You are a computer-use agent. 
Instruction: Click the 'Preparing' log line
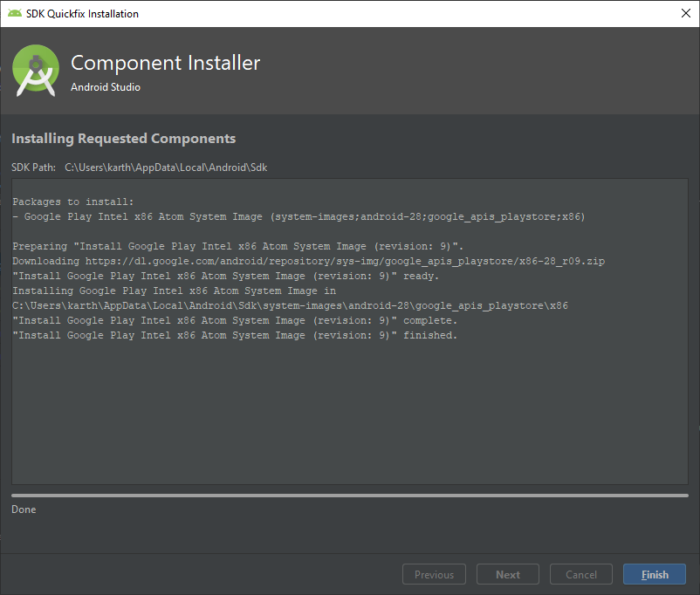tap(238, 246)
